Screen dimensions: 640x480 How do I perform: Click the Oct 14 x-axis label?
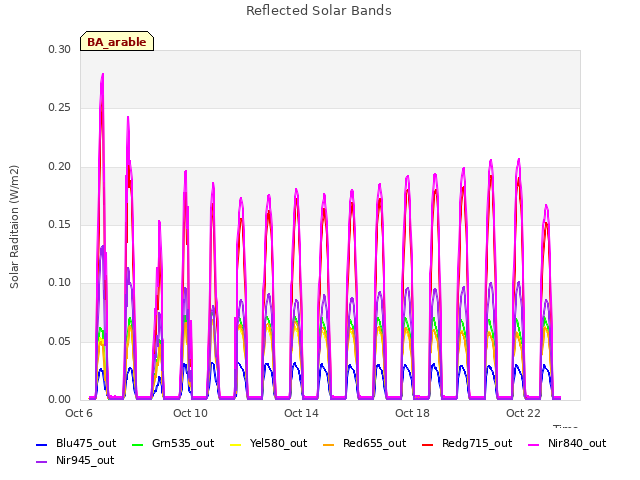click(301, 413)
